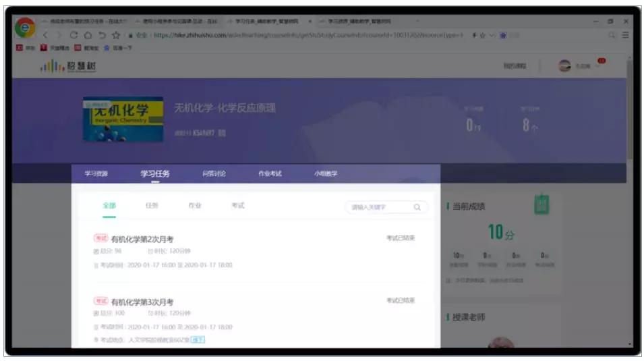Click the green clipboard icon beside 当前成绩
This screenshot has width=644, height=361.
[541, 204]
